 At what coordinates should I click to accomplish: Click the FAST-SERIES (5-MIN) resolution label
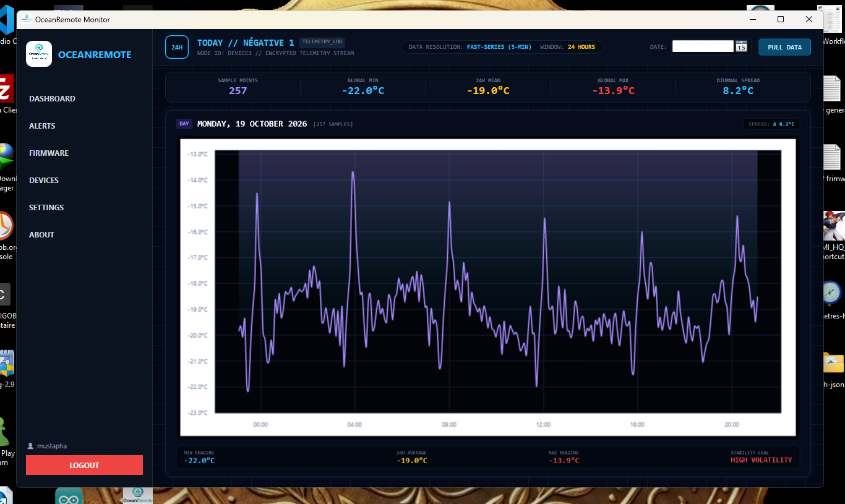pyautogui.click(x=499, y=47)
